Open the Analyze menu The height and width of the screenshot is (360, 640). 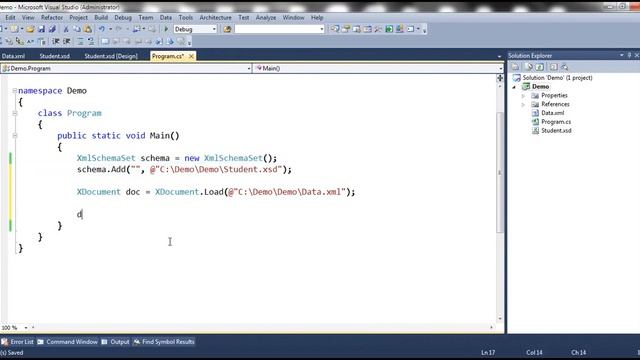point(266,18)
